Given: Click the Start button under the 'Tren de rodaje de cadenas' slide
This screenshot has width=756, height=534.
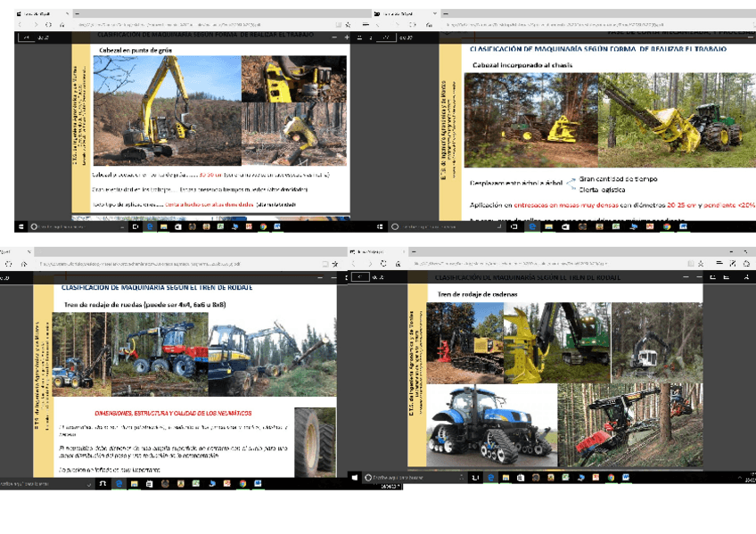Looking at the screenshot, I should coord(354,477).
